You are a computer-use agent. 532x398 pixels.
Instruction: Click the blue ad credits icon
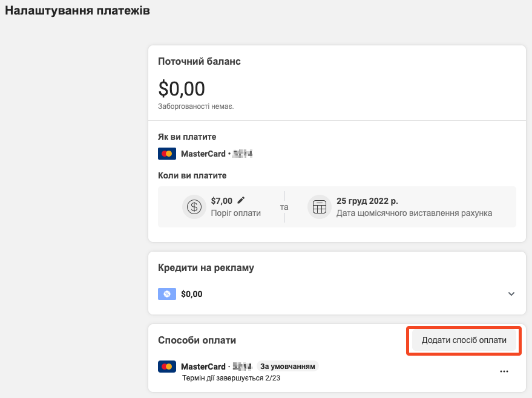[x=166, y=294]
